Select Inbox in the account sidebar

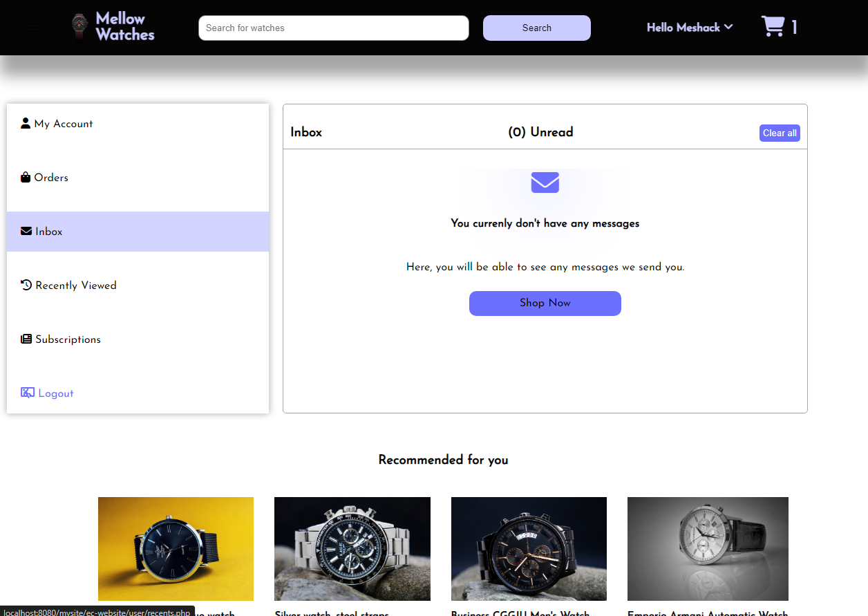[x=48, y=231]
